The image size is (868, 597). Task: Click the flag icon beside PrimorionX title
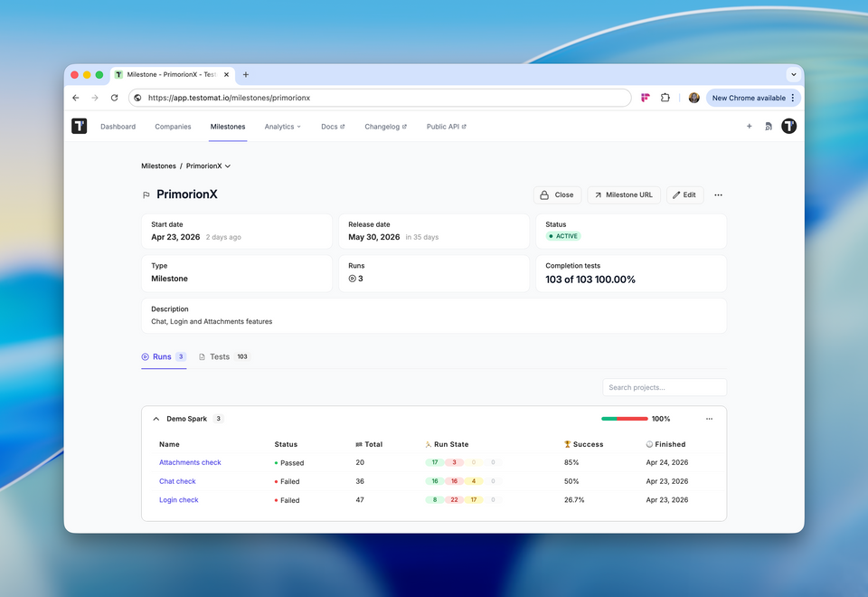[x=146, y=194]
